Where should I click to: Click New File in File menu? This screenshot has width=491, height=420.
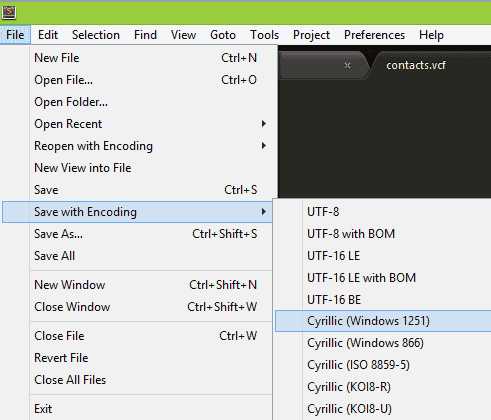(x=151, y=58)
